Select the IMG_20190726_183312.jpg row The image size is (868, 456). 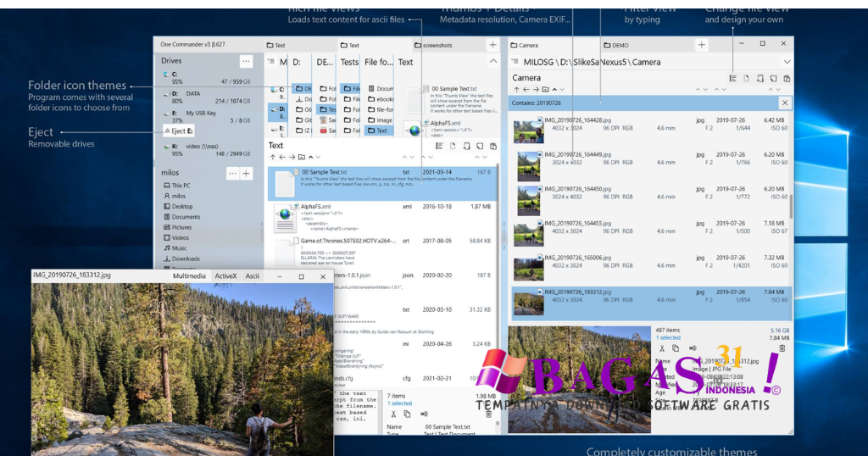[651, 303]
